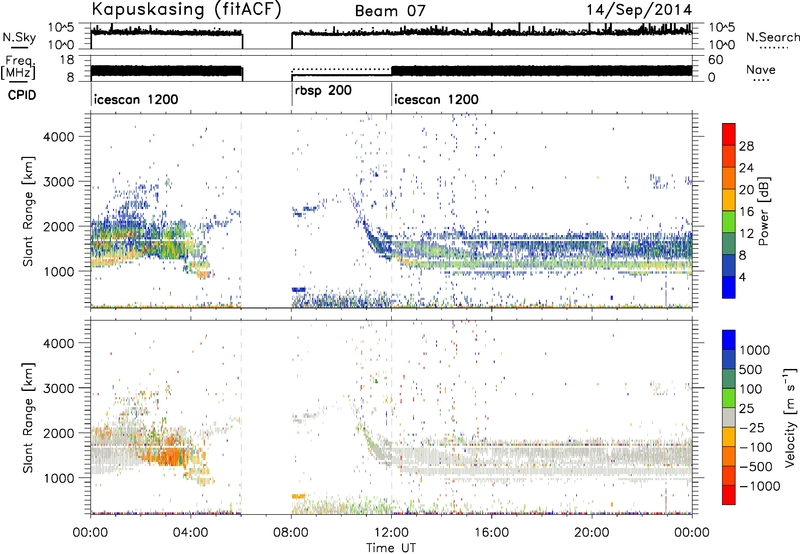Click the '16:00' time axis label

click(491, 533)
